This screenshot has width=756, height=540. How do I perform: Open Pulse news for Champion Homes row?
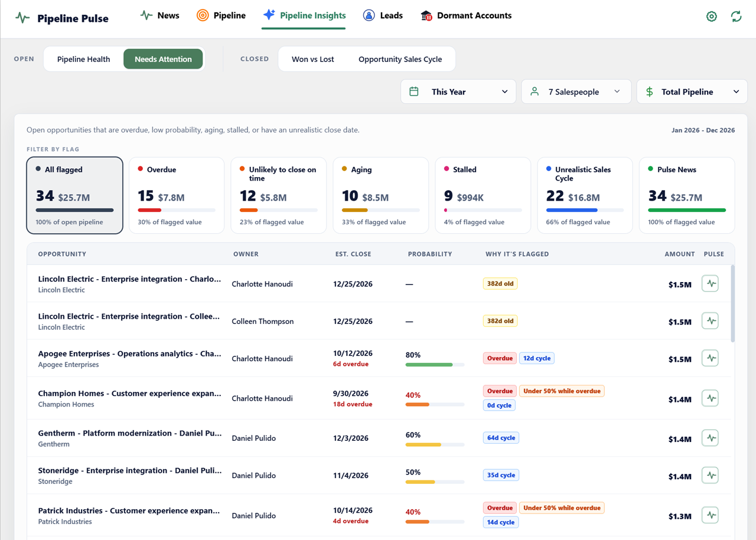click(x=711, y=398)
